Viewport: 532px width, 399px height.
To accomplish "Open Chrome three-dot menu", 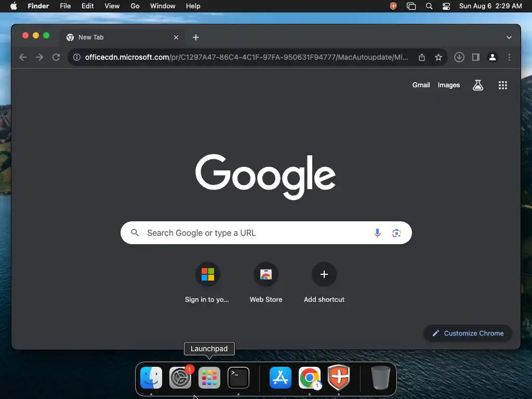I will tap(509, 57).
